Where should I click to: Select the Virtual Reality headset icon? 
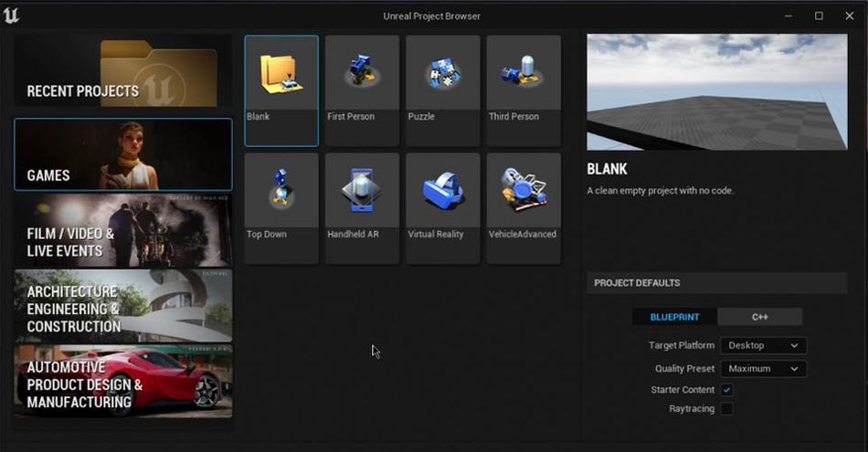coord(443,190)
